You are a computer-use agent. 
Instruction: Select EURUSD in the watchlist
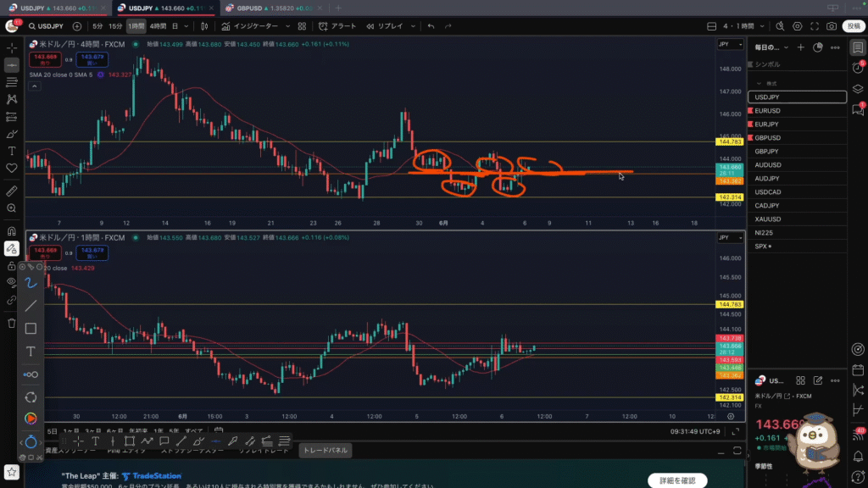point(797,111)
